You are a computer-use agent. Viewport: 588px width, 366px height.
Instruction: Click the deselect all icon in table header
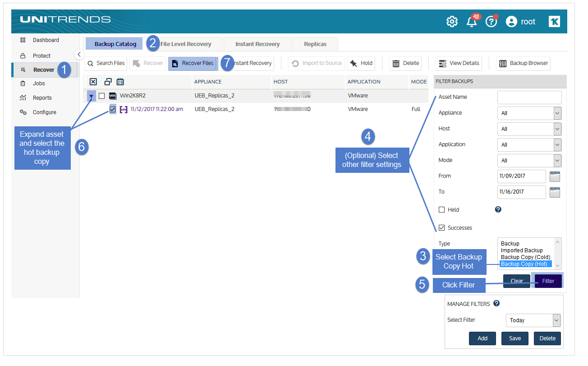[93, 82]
